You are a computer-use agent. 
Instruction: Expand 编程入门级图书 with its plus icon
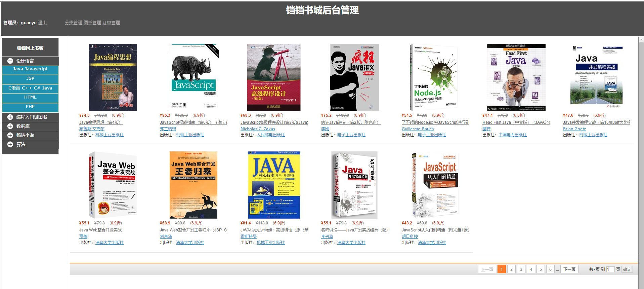[10, 117]
